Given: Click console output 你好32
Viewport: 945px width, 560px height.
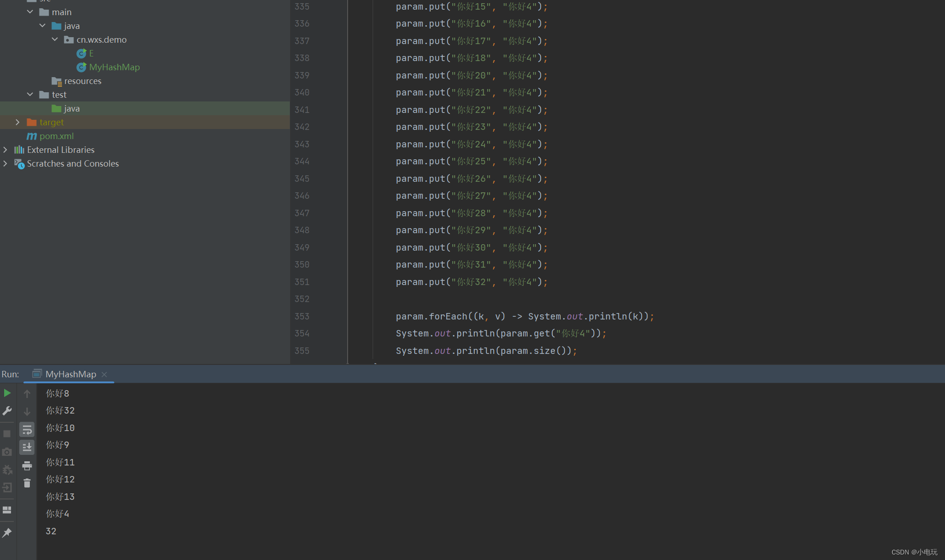Looking at the screenshot, I should pyautogui.click(x=60, y=410).
